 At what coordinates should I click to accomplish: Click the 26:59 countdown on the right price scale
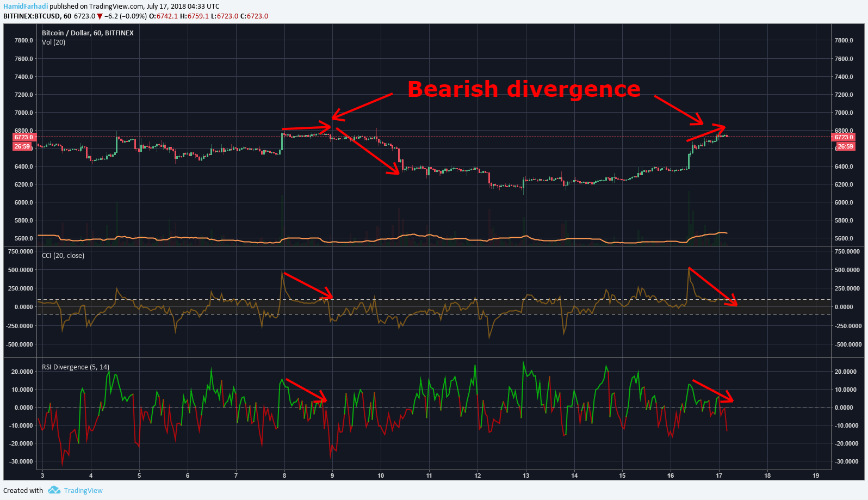coord(845,147)
